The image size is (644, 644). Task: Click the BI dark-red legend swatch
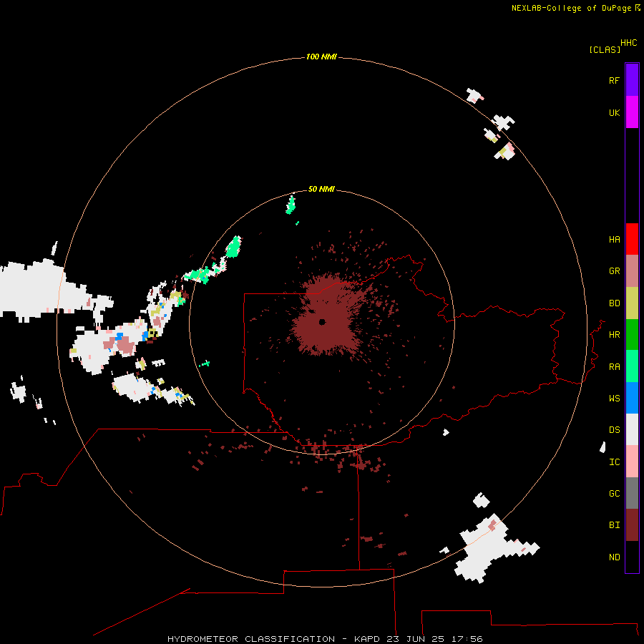(632, 525)
